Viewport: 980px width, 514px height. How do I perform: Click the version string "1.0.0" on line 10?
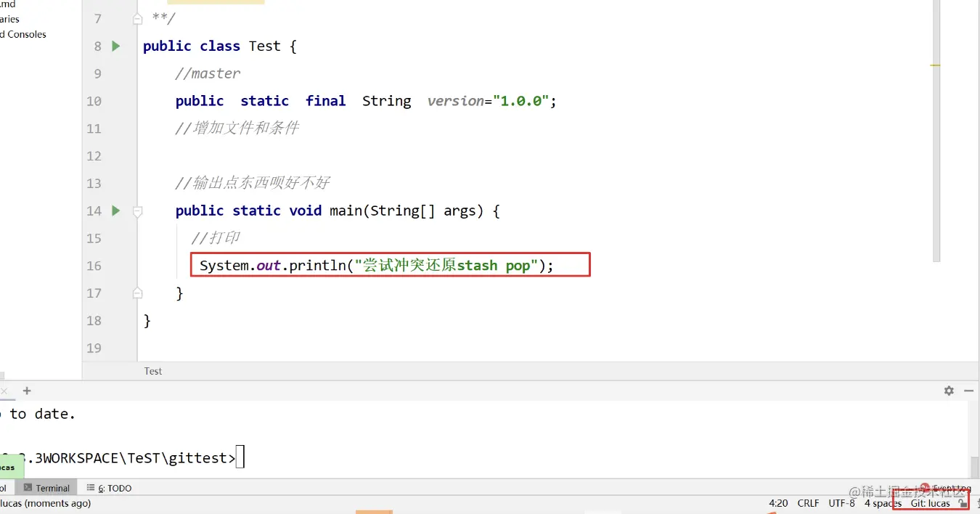[x=520, y=101]
